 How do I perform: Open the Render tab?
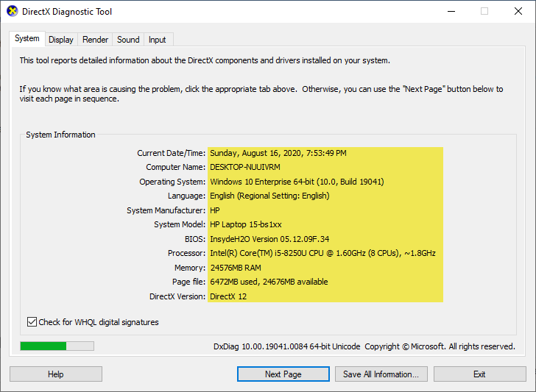tap(95, 40)
